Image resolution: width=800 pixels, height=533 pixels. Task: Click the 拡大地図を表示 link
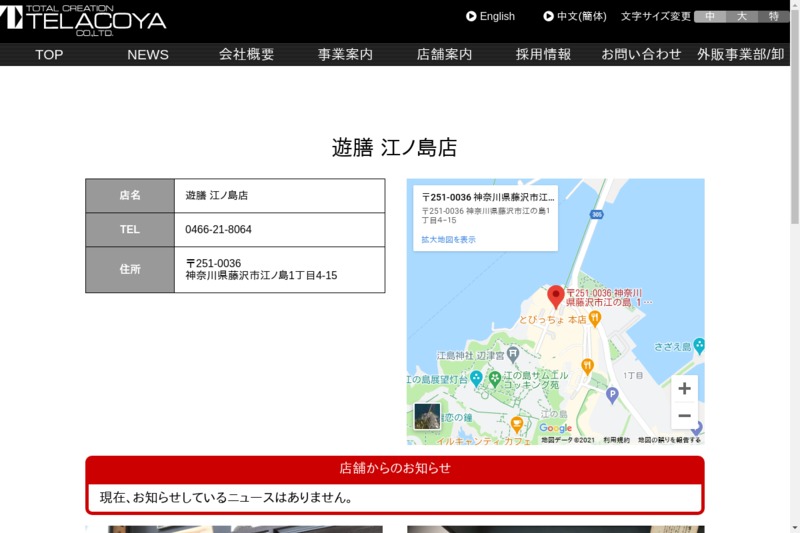tap(448, 240)
